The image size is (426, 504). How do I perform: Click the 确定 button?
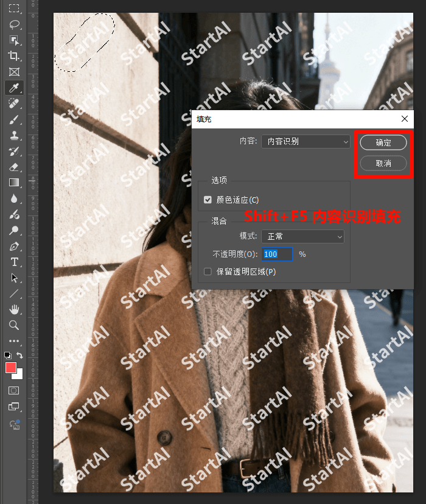tap(383, 142)
